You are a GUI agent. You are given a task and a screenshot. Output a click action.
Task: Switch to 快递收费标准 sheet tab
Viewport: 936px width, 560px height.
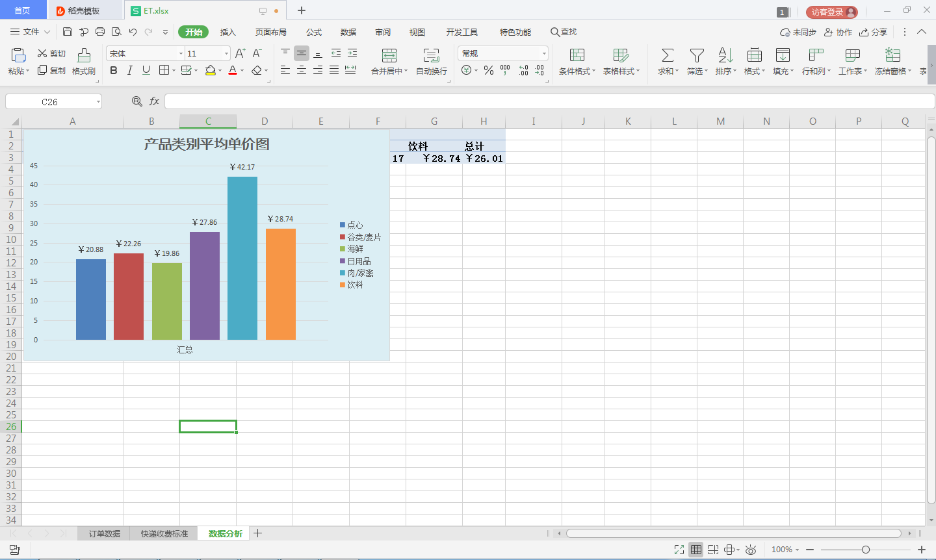pyautogui.click(x=164, y=533)
